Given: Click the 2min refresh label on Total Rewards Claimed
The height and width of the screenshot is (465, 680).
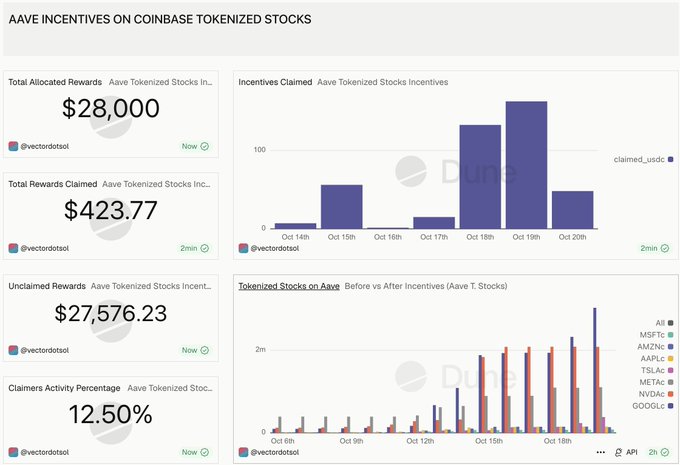Looking at the screenshot, I should click(x=189, y=248).
